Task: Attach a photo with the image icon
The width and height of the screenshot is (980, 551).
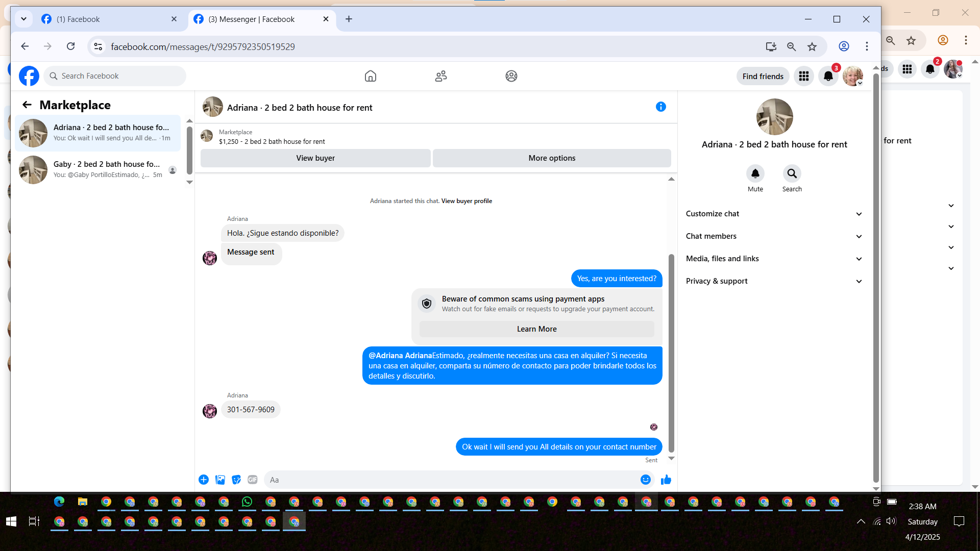Action: [220, 480]
